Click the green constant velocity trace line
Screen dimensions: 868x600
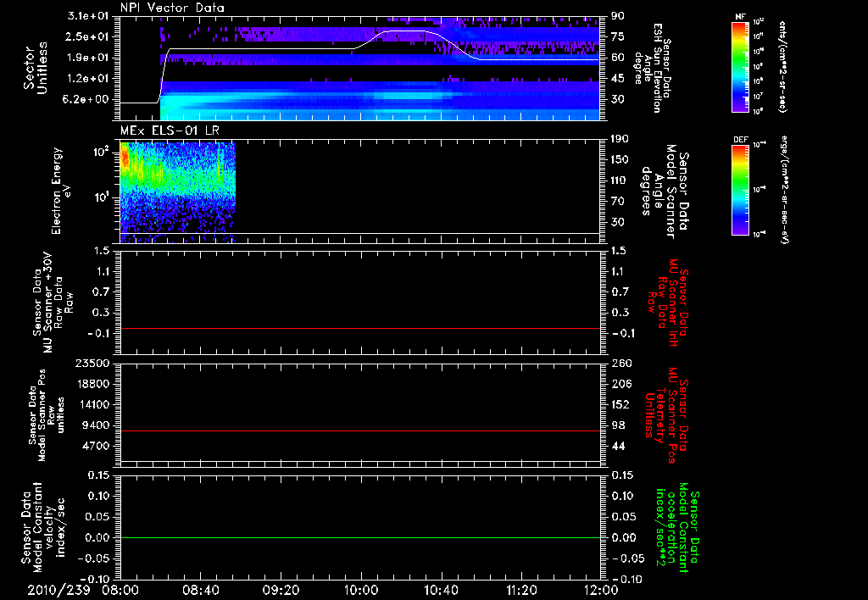(360, 537)
